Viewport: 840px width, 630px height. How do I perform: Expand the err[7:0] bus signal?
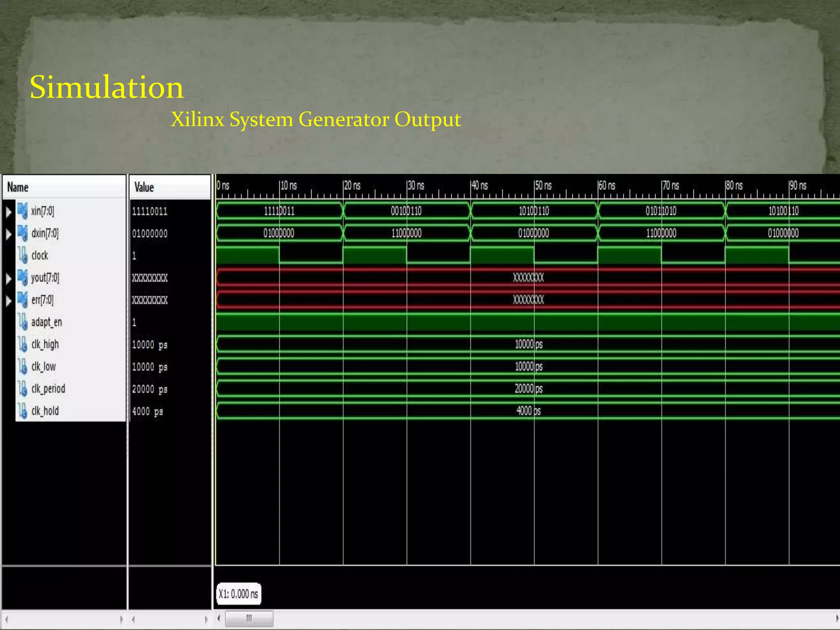coord(8,301)
